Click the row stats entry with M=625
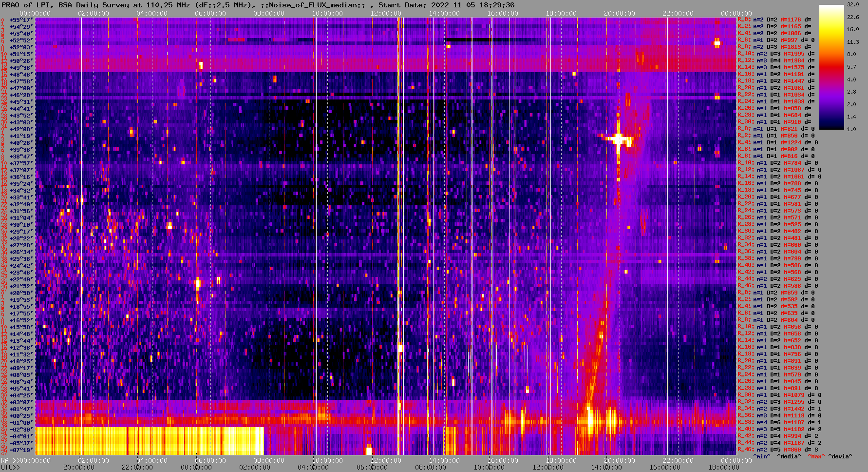Viewport: 868px width, 472px height. point(778,279)
